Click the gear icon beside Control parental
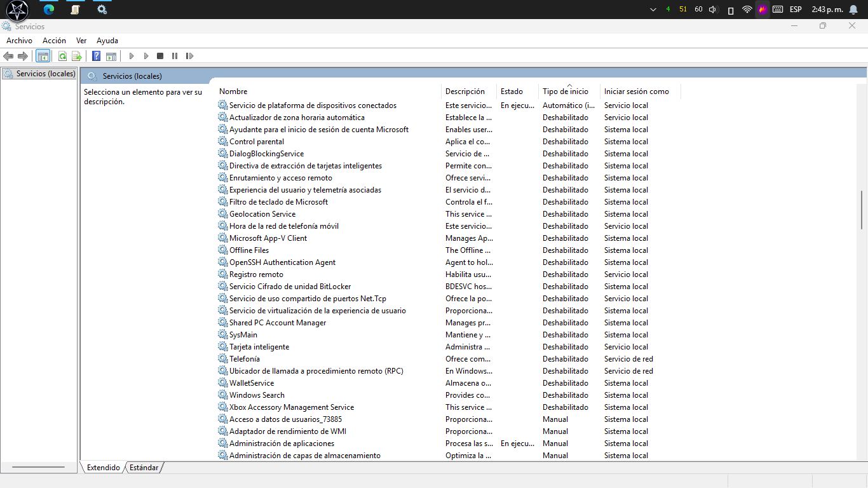868x488 pixels. pos(223,142)
